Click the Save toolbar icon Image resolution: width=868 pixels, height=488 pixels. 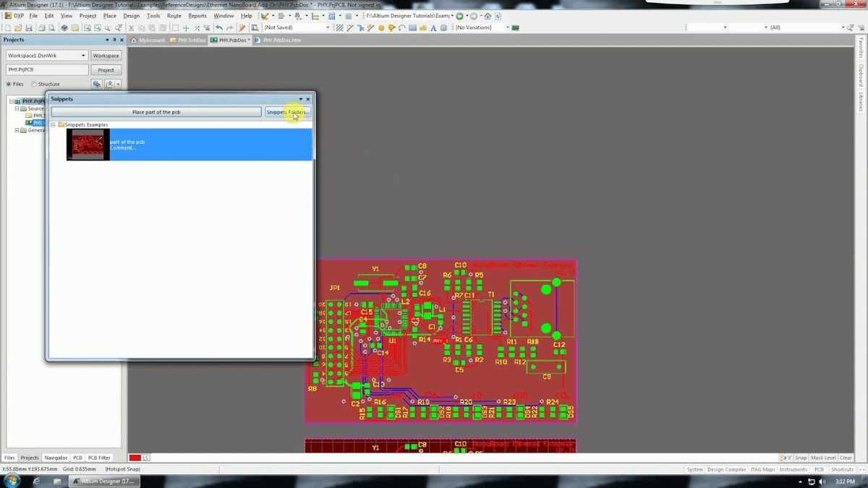27,27
